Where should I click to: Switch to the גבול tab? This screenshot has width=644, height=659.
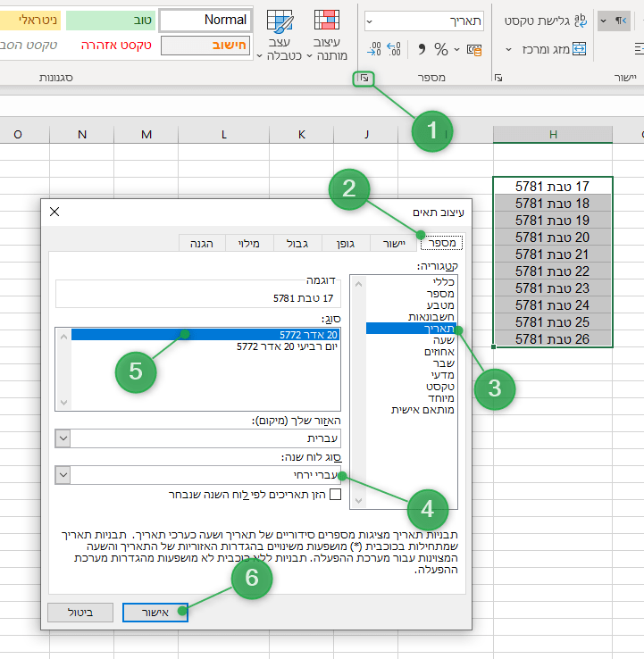click(x=297, y=244)
